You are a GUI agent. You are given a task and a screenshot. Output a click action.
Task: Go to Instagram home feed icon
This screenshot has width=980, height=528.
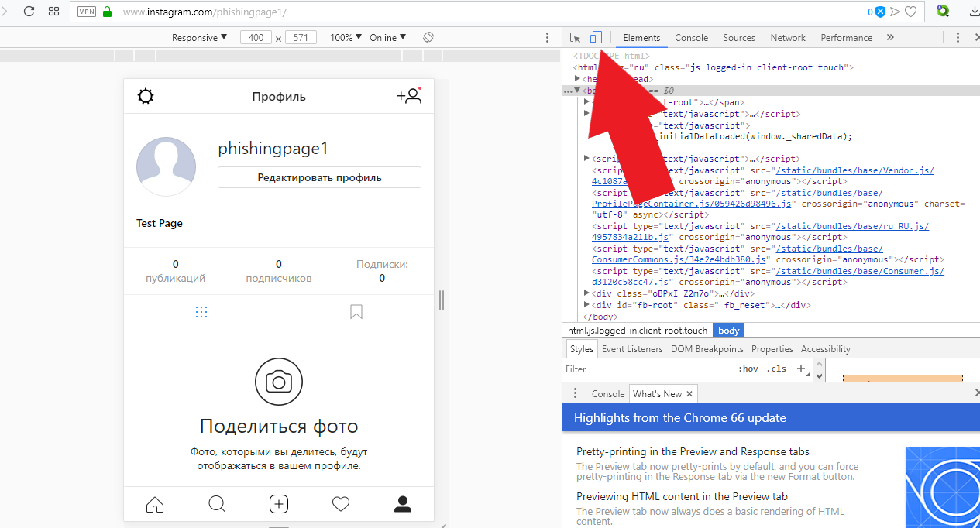[155, 505]
